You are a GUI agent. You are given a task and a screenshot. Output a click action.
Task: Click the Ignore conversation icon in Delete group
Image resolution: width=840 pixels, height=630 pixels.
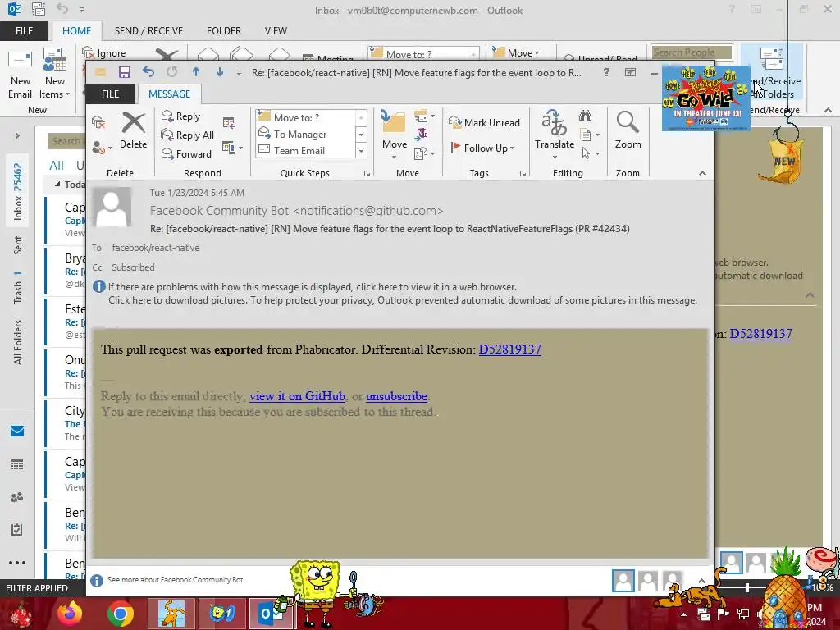pos(98,122)
